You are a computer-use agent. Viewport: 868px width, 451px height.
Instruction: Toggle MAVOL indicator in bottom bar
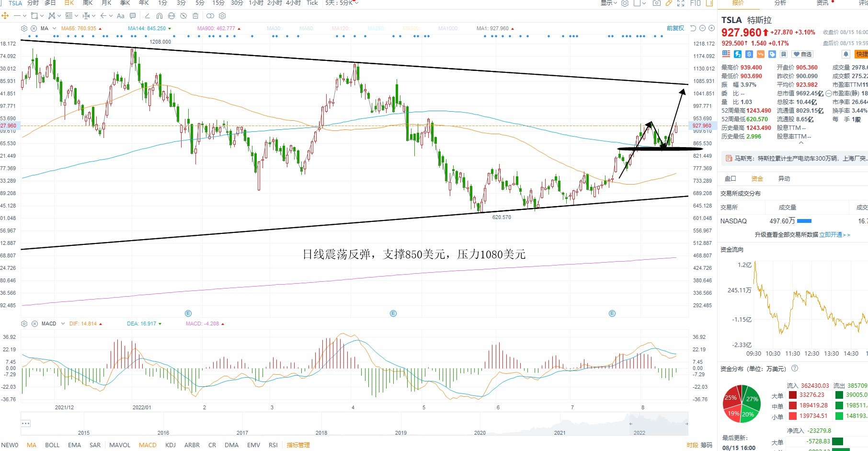click(x=120, y=445)
